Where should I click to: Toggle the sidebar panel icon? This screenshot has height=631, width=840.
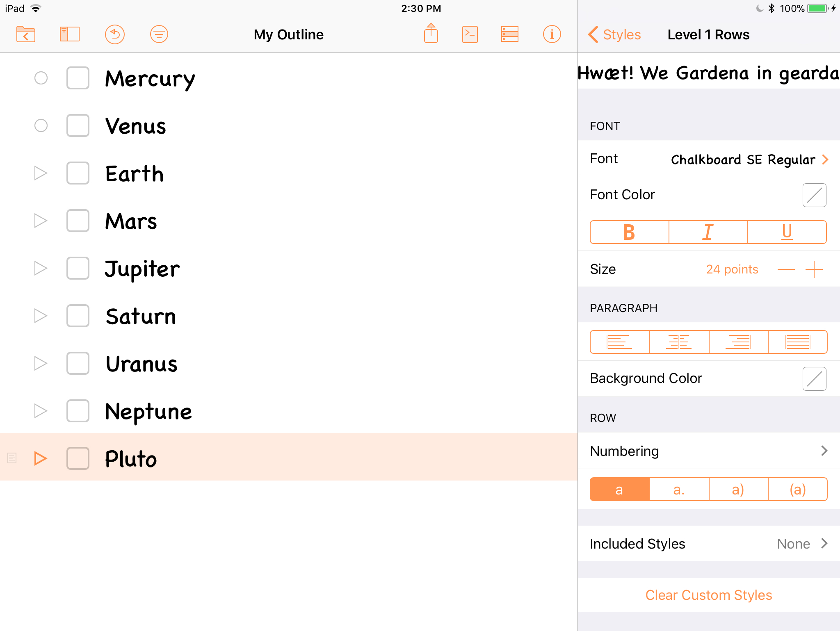coord(69,34)
